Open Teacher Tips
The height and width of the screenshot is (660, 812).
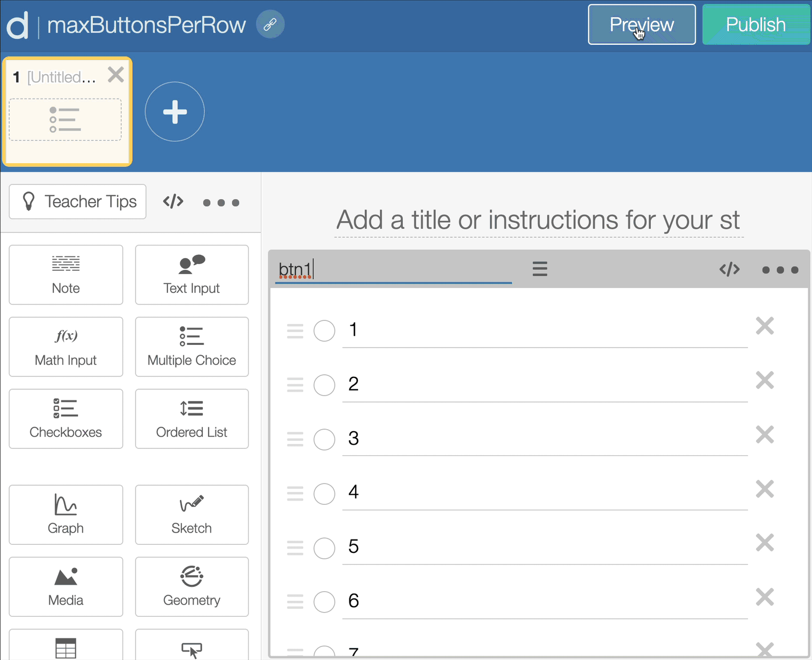tap(78, 202)
